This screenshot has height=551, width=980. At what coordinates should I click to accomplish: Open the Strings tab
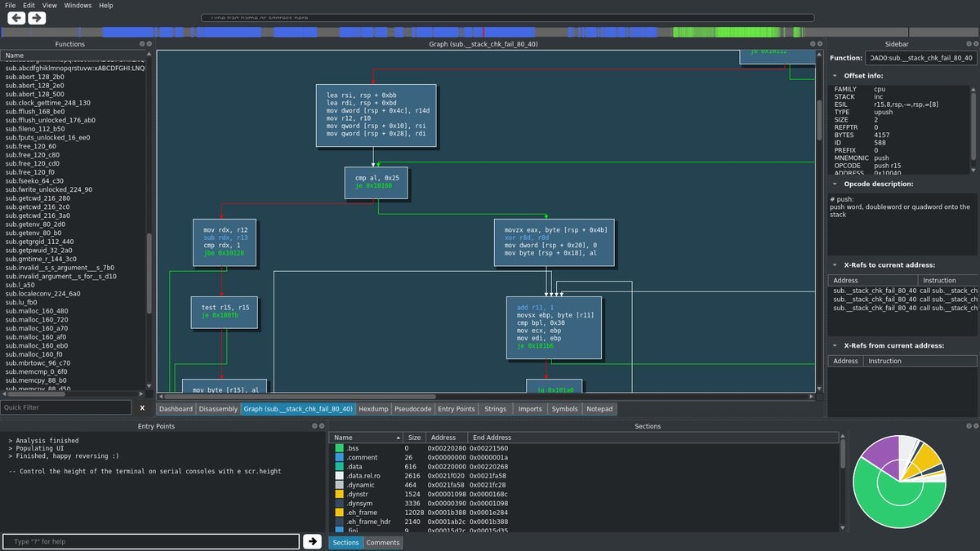point(495,409)
